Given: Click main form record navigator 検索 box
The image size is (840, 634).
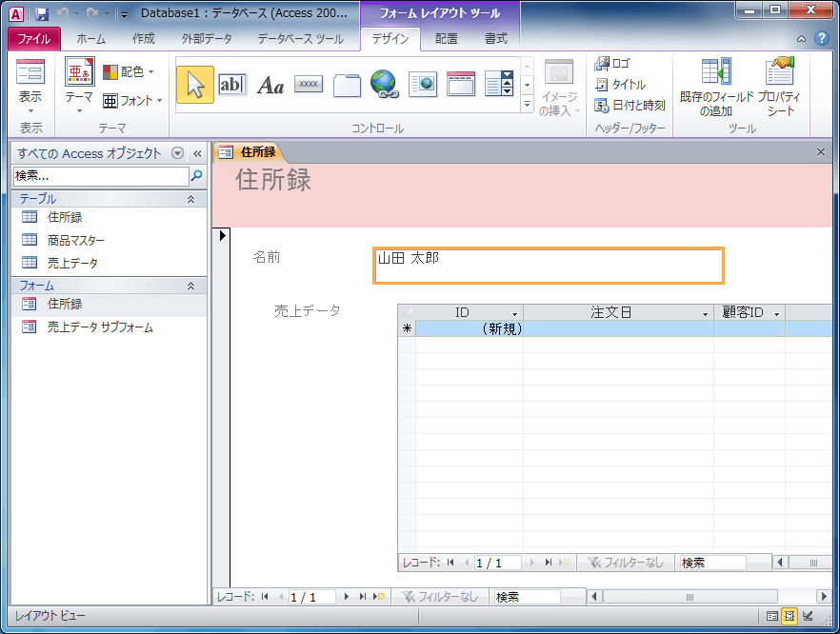Looking at the screenshot, I should click(x=528, y=597).
